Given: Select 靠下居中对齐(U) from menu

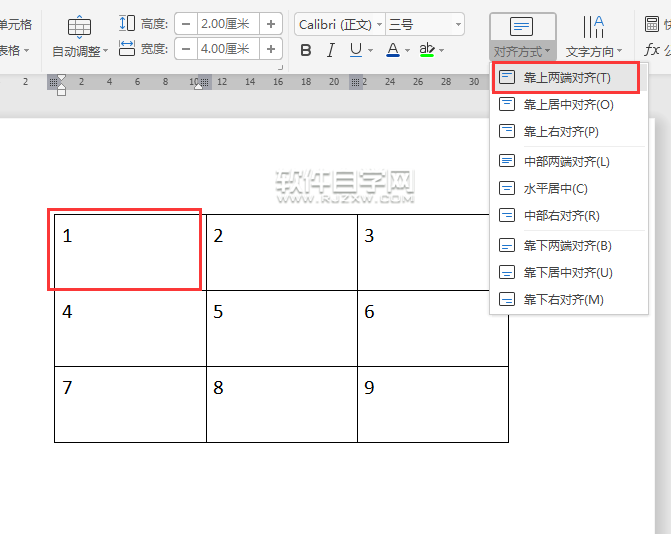Looking at the screenshot, I should click(569, 272).
